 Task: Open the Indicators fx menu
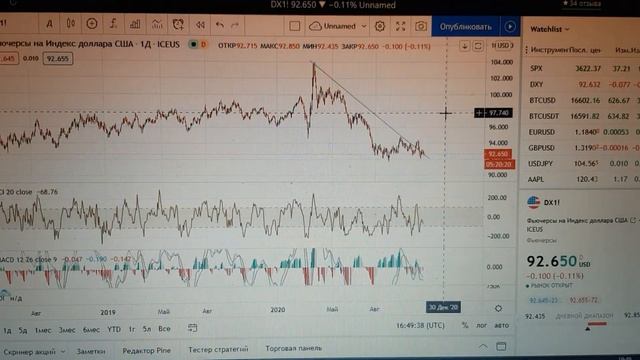pyautogui.click(x=113, y=24)
